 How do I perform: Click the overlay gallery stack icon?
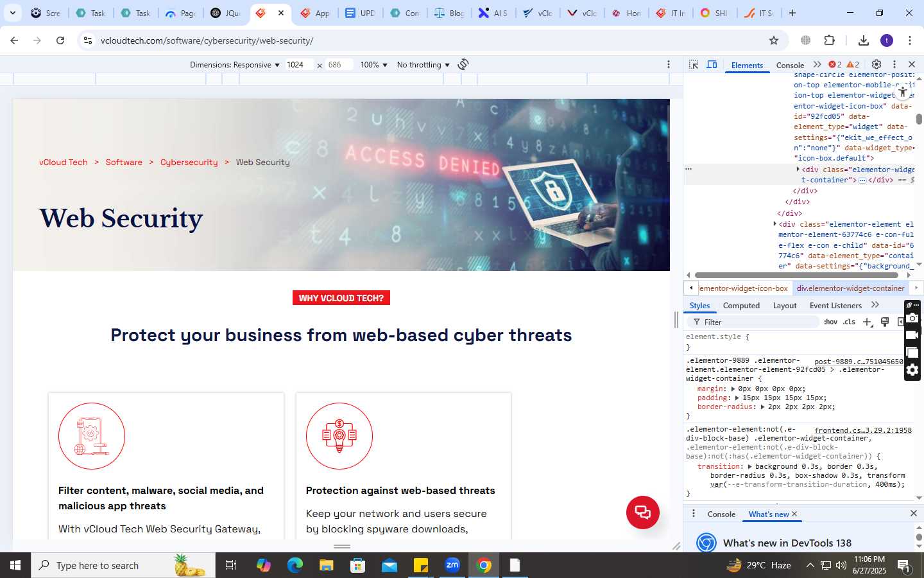912,353
